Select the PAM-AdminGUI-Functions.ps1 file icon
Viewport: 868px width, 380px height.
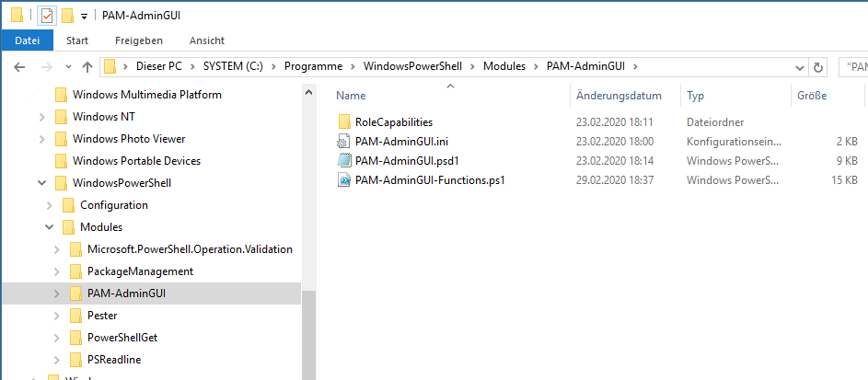(344, 179)
